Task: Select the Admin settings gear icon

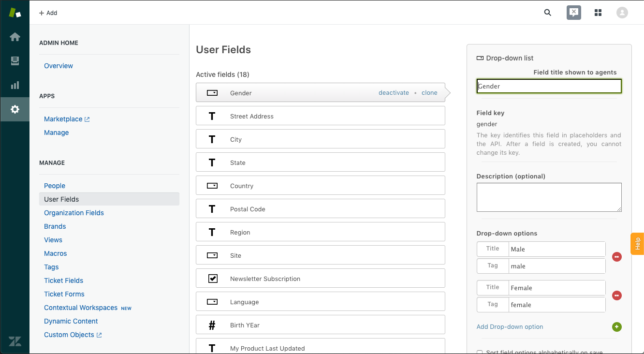Action: [15, 109]
